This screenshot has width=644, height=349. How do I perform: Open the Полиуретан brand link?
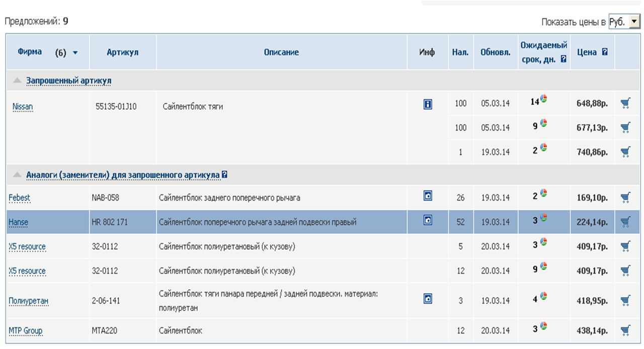(29, 301)
